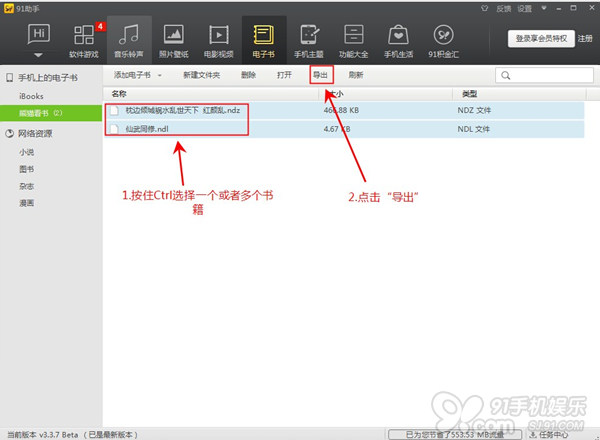Open 功能大全 all functions section
600x440 pixels.
tap(354, 41)
